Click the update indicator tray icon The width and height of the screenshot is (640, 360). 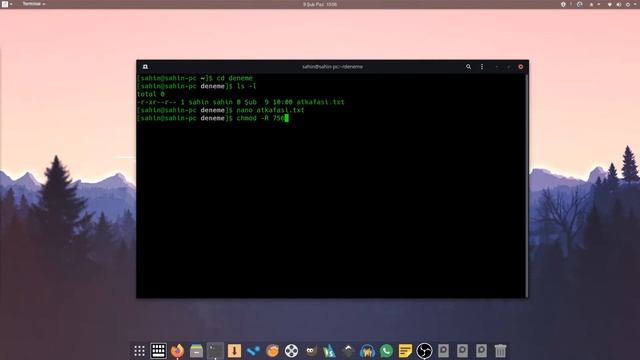580,4
